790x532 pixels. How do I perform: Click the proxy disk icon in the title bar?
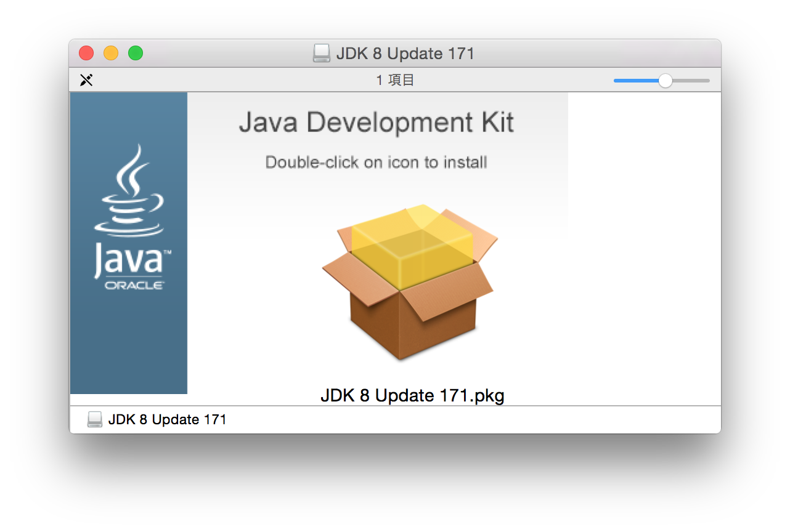321,53
